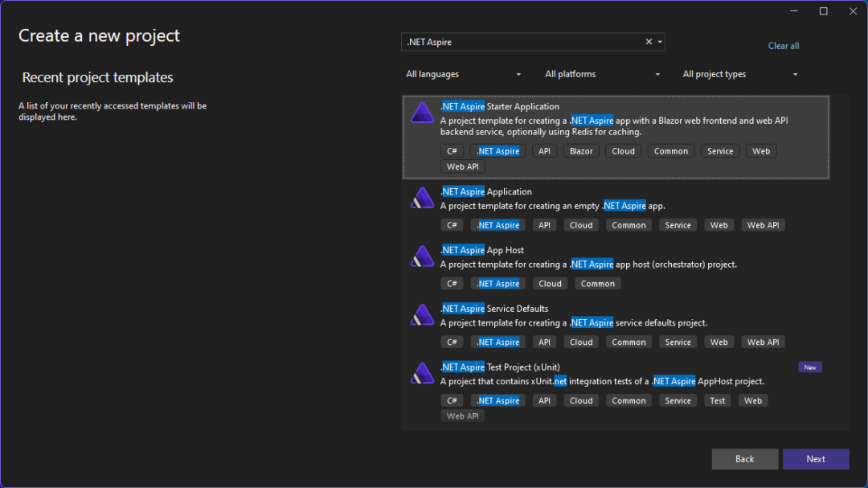Click the .NET Aspire tag on Starter Application

click(497, 151)
